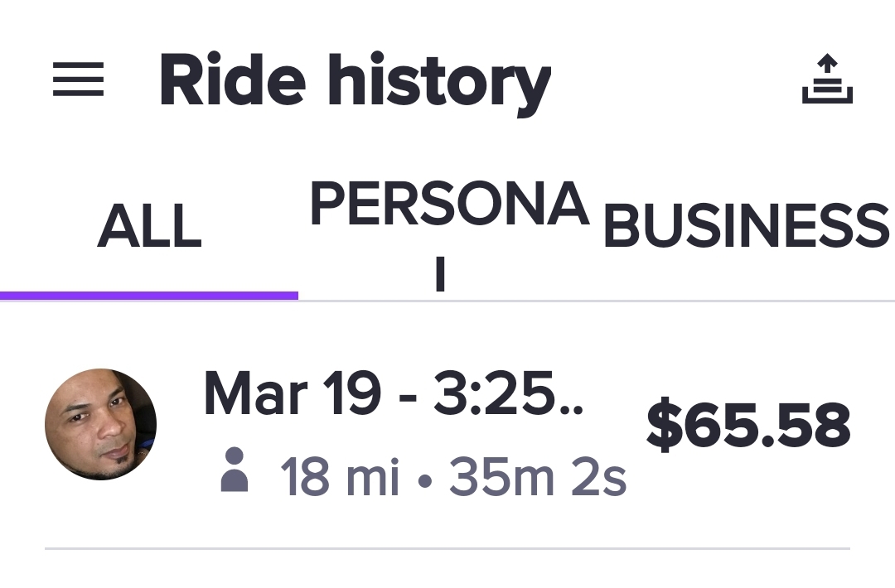Toggle BUSINESS ride classification
This screenshot has width=895, height=588.
747,225
